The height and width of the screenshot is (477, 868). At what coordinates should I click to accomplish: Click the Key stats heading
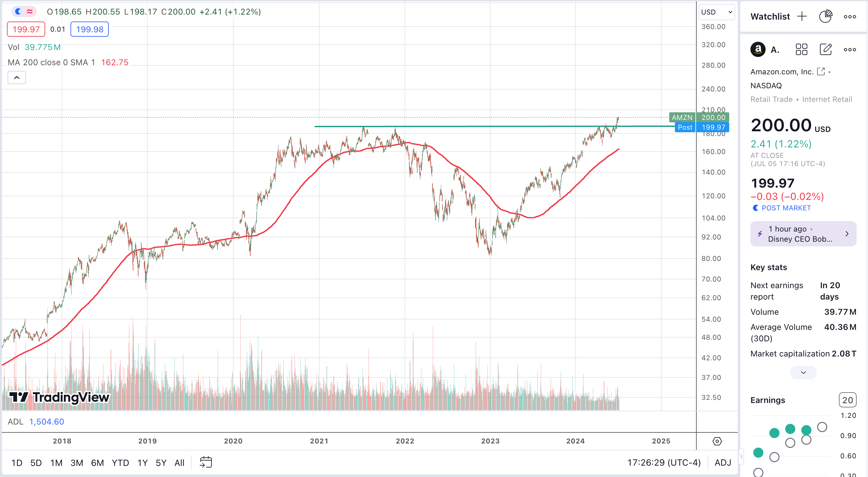coord(769,267)
